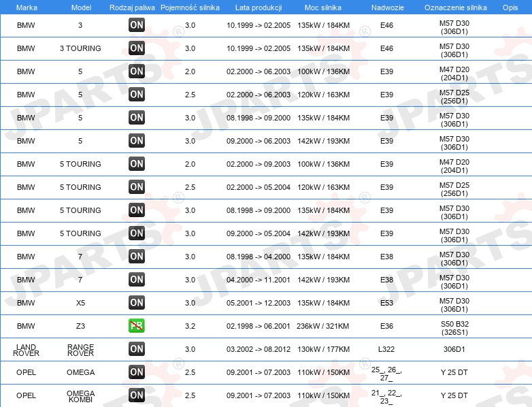532x407 pixels.
Task: Click the Rodzaj paliwa column header
Action: point(132,7)
